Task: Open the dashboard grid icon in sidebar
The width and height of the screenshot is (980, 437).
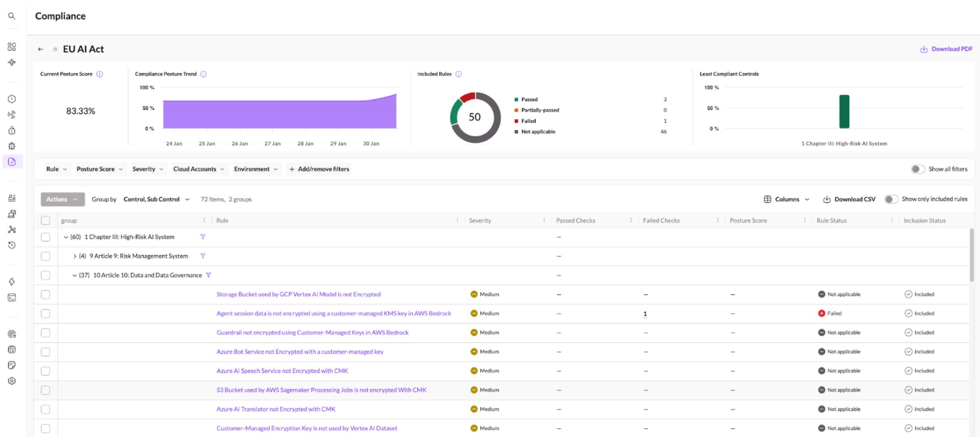Action: click(12, 47)
